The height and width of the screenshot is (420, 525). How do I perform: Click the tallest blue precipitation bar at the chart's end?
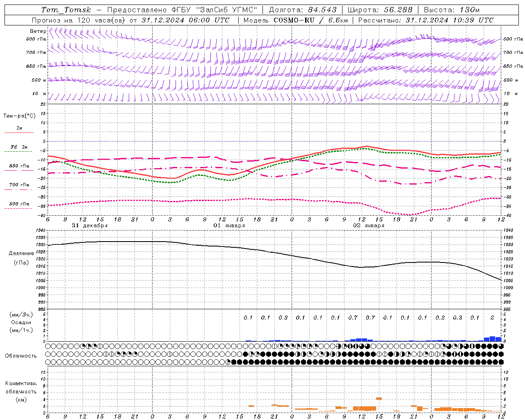(493, 339)
